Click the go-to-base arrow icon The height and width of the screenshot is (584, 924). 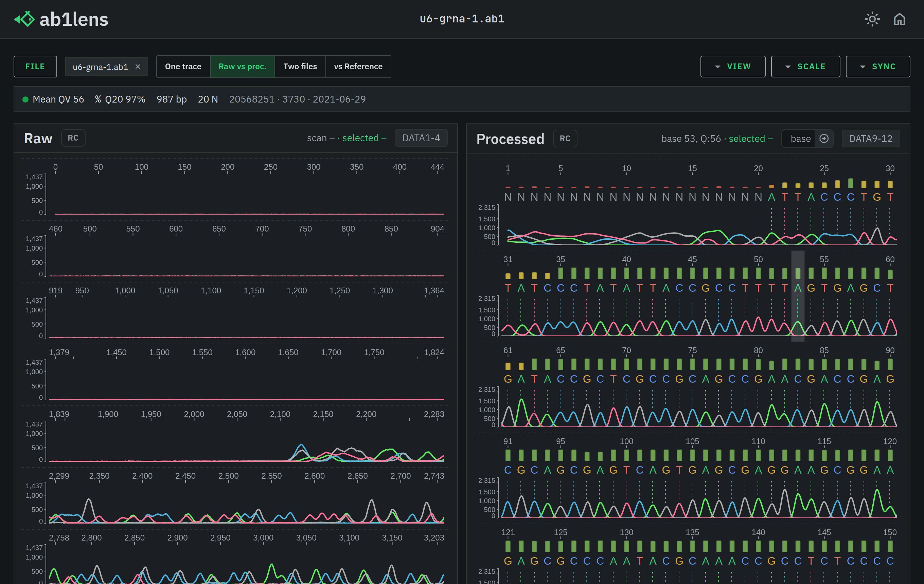(824, 139)
